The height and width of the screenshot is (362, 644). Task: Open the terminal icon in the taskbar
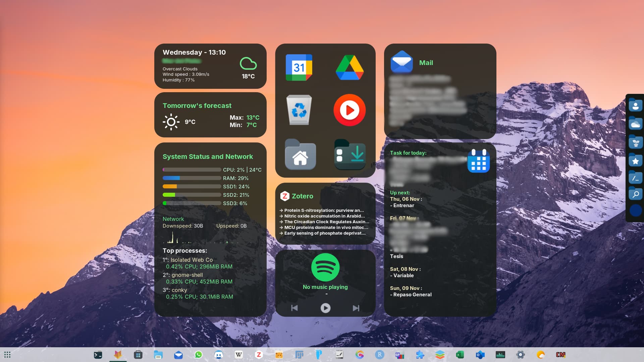[x=98, y=355]
